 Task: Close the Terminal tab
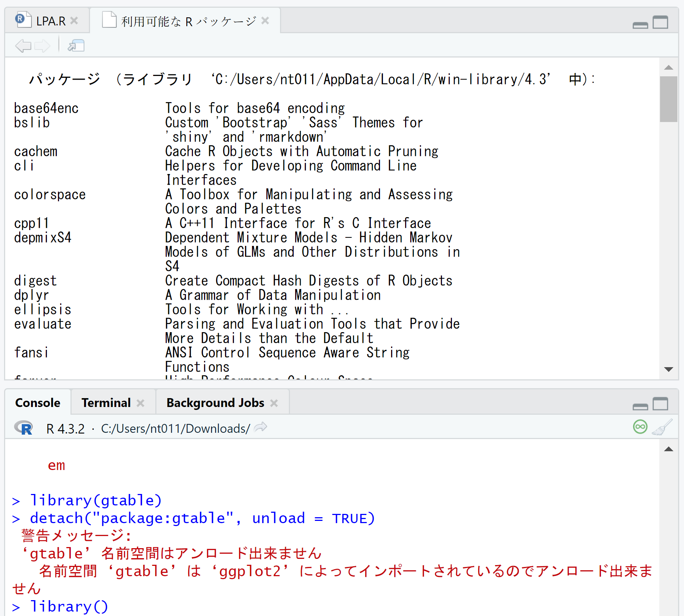[141, 403]
